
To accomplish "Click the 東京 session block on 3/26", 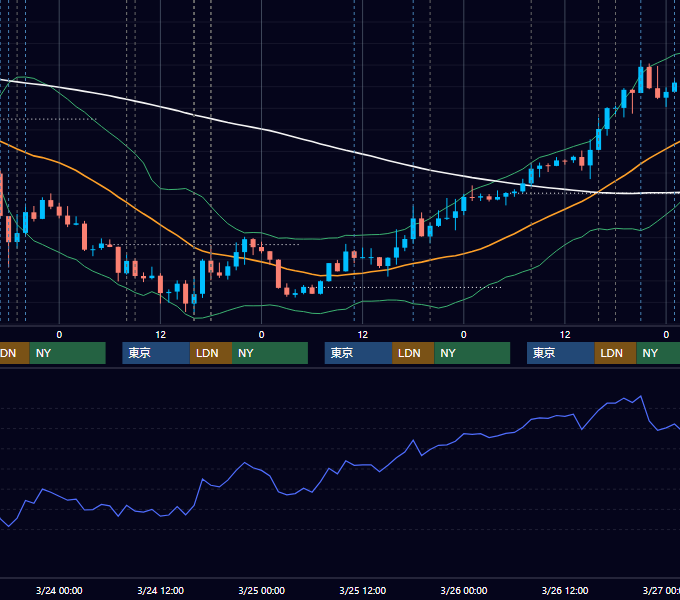I will tap(561, 353).
